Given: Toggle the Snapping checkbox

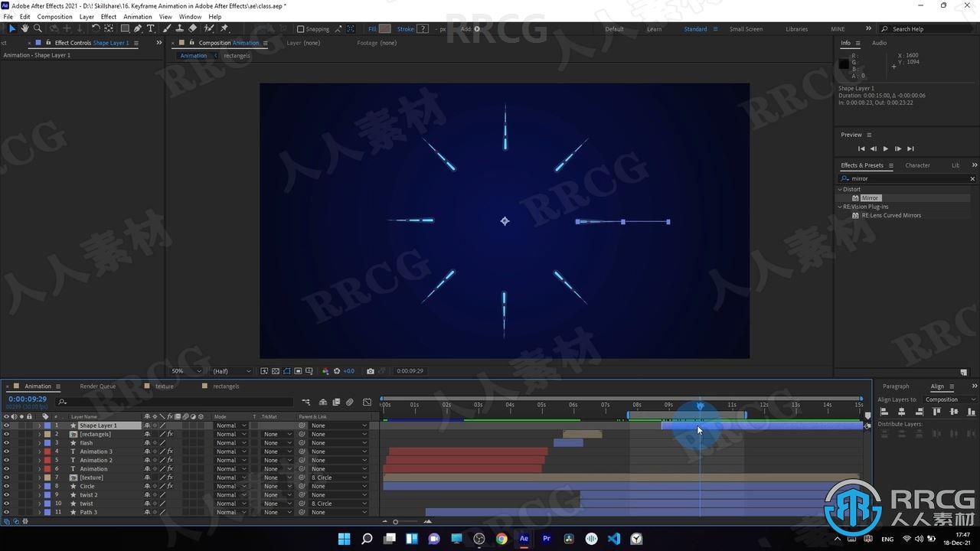Looking at the screenshot, I should (x=300, y=29).
